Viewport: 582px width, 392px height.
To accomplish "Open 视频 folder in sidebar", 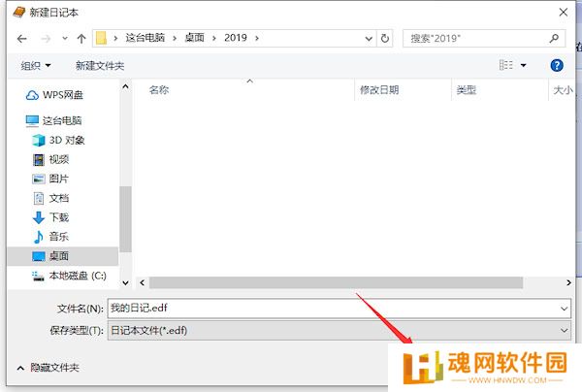I will pos(50,160).
